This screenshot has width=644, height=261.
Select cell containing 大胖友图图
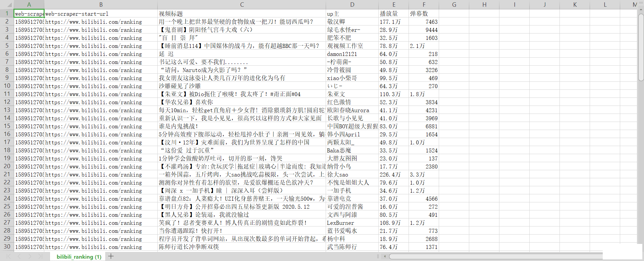[x=352, y=158]
